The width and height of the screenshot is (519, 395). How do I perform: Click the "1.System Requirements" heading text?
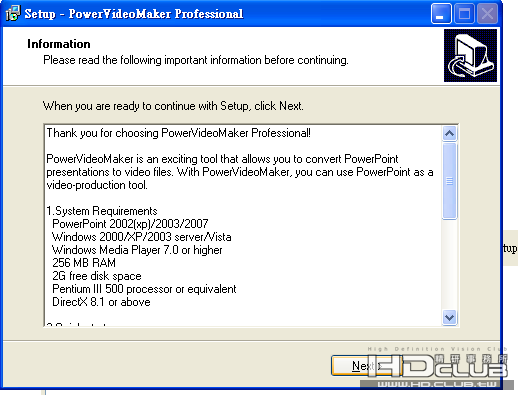tap(102, 211)
